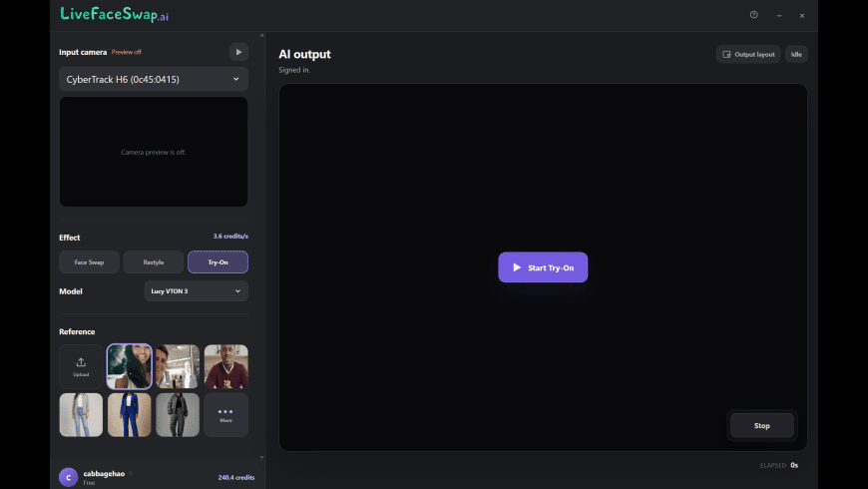Click the ELAPSED 0s timer
The height and width of the screenshot is (489, 868).
point(779,465)
